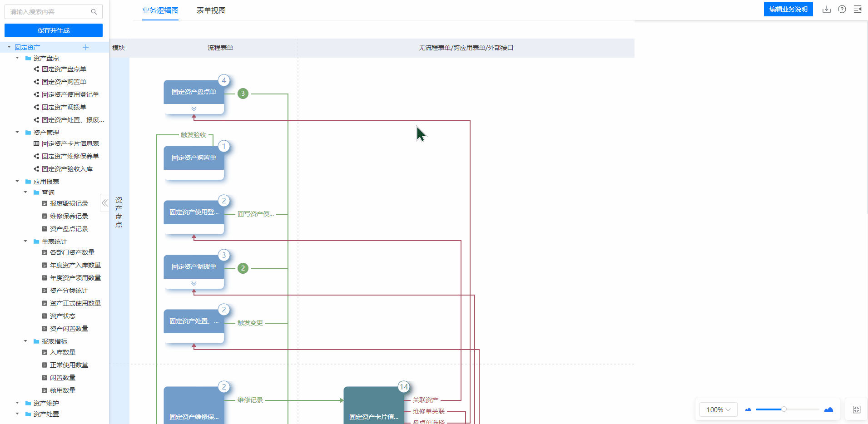Click the download icon in top bar

tap(827, 9)
